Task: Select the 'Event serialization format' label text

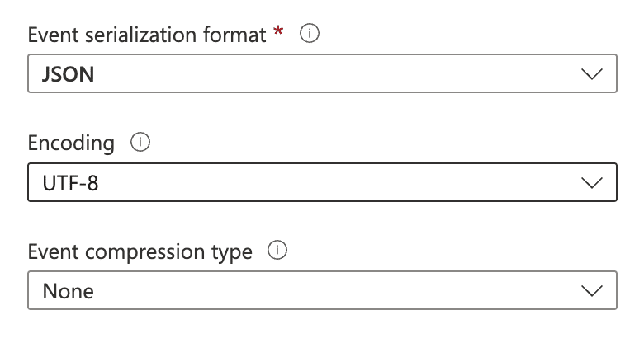Action: point(147,35)
